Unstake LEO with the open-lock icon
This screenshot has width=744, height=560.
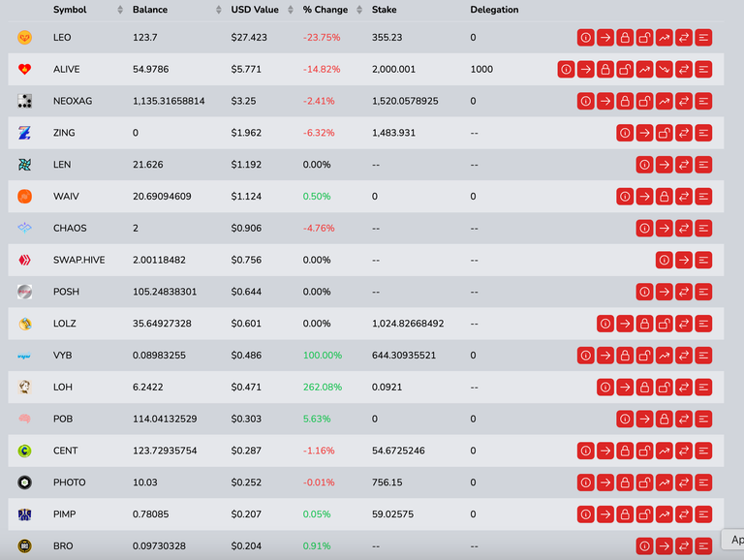point(644,38)
